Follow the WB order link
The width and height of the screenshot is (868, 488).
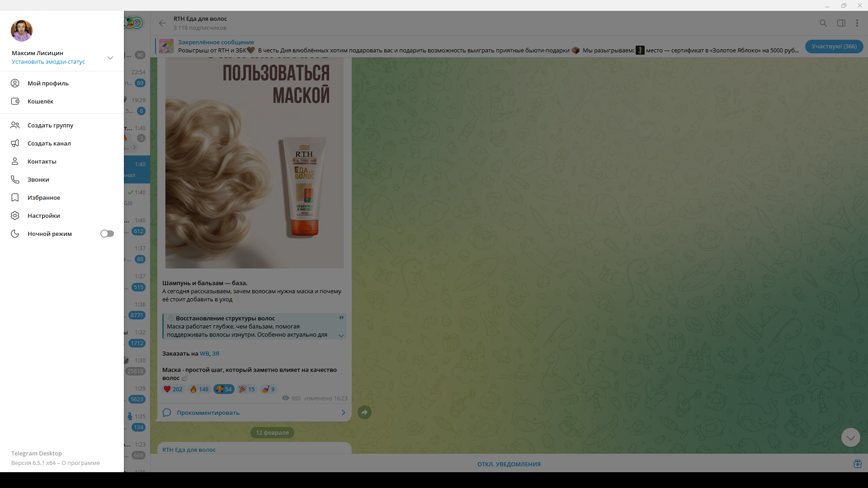pyautogui.click(x=204, y=353)
